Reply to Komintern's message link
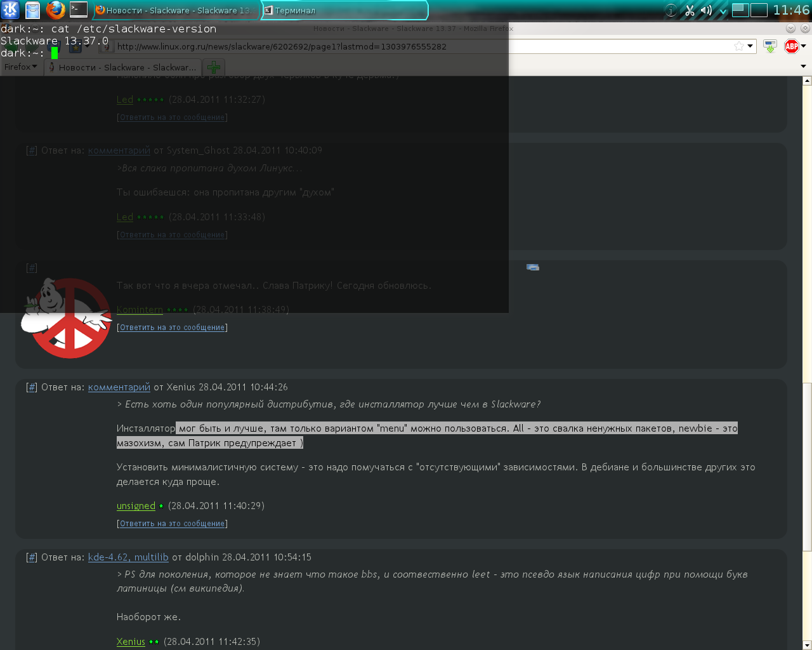The height and width of the screenshot is (650, 812). tap(173, 328)
